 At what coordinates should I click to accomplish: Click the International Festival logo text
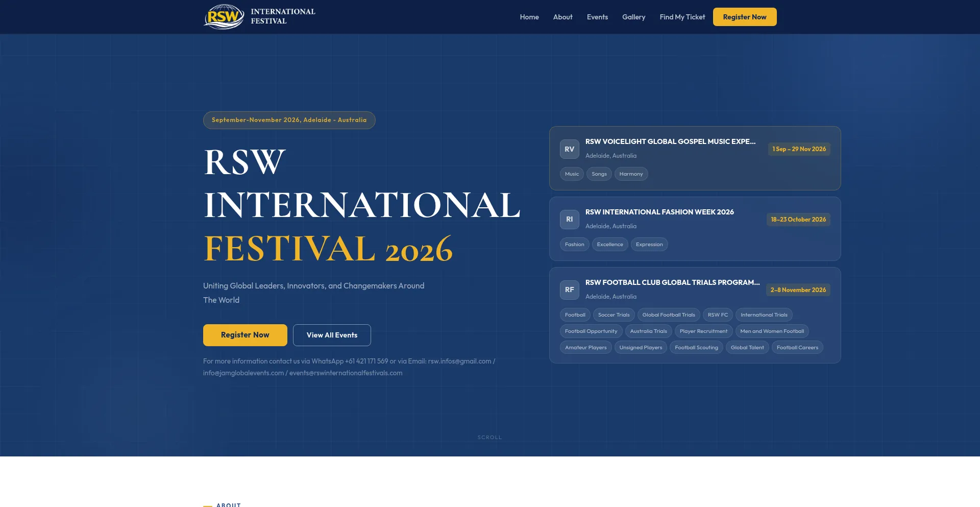283,16
